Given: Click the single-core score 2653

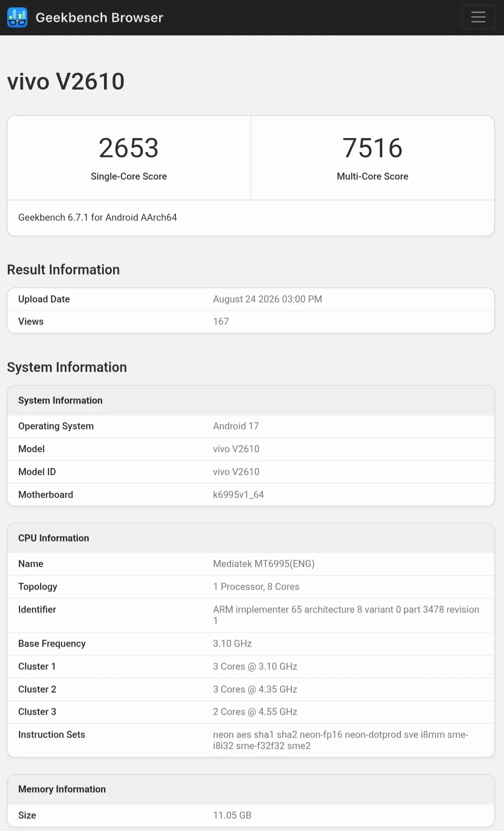Looking at the screenshot, I should point(129,148).
